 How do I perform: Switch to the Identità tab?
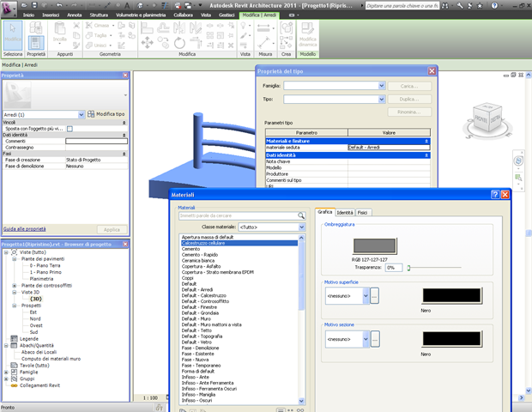[x=345, y=211]
